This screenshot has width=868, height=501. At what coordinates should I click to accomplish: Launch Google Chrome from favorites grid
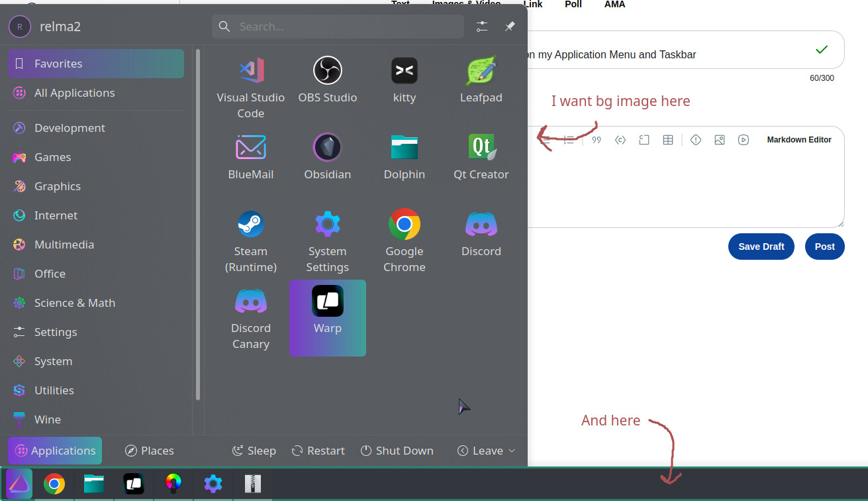click(404, 241)
